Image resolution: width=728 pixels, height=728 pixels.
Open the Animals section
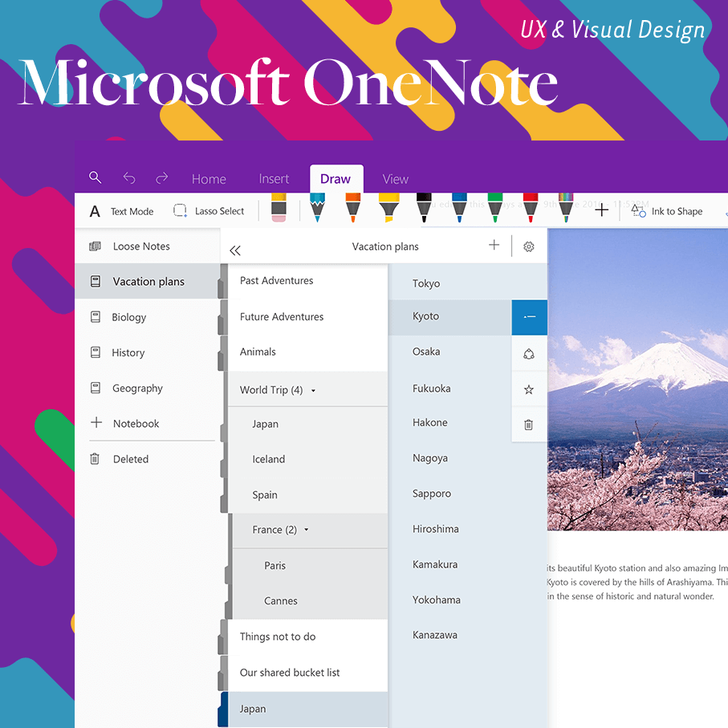pos(307,352)
